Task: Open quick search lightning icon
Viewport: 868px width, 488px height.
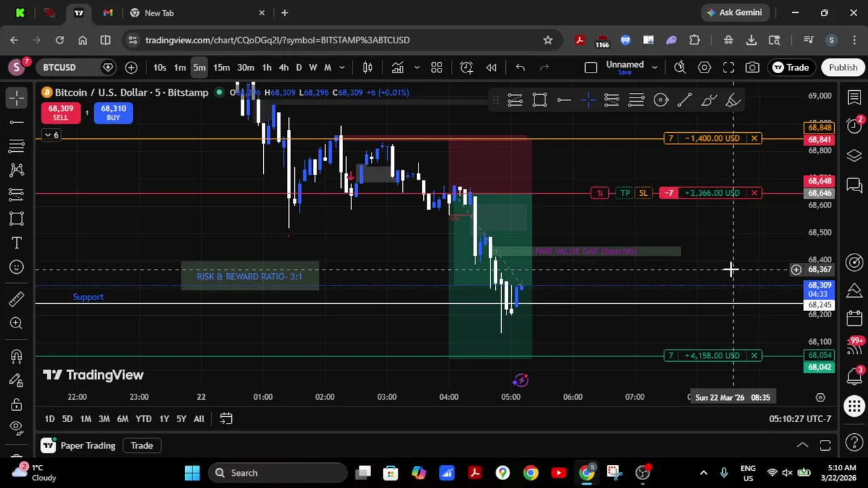Action: [679, 67]
